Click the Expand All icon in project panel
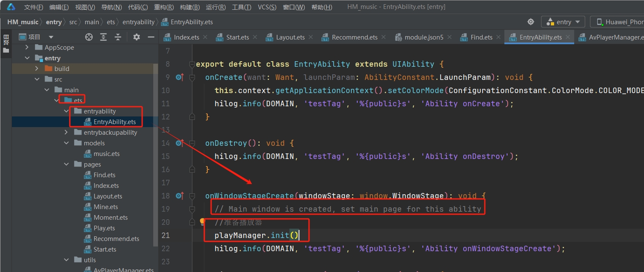The width and height of the screenshot is (644, 272). click(103, 37)
